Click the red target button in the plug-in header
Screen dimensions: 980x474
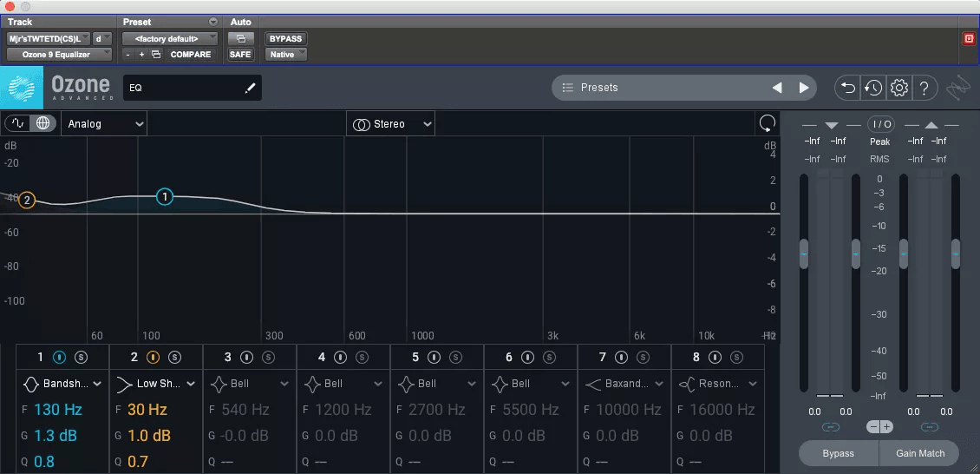coord(970,39)
